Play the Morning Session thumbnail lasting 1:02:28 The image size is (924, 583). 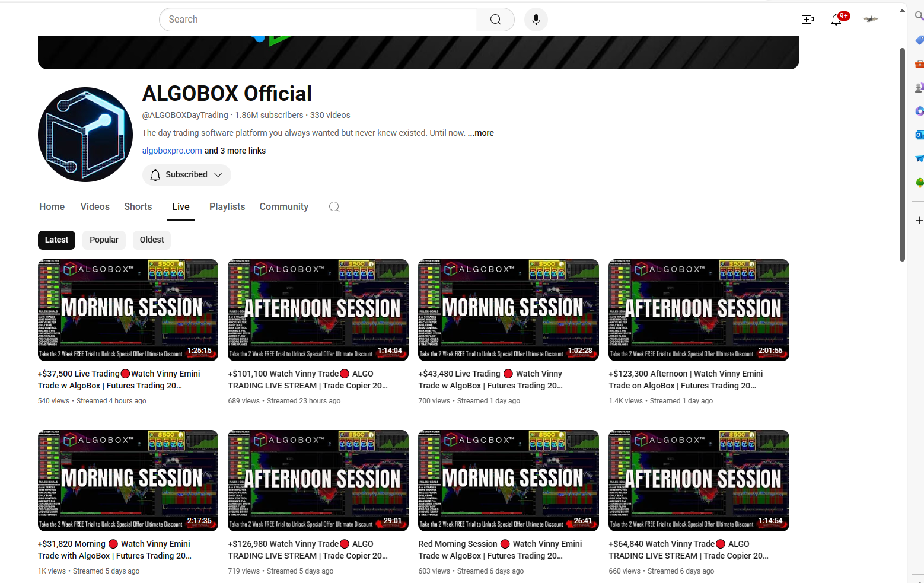pos(509,310)
